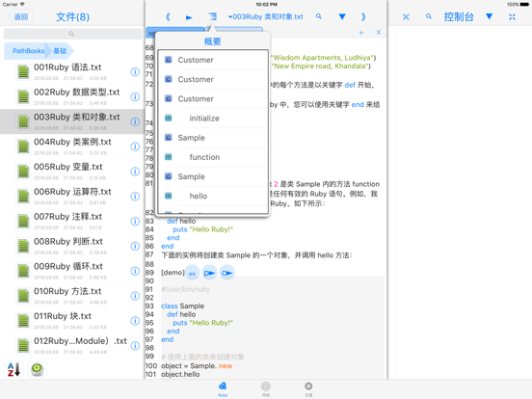
Task: Show info for 010Ruby 方法.txt
Action: 135,296
